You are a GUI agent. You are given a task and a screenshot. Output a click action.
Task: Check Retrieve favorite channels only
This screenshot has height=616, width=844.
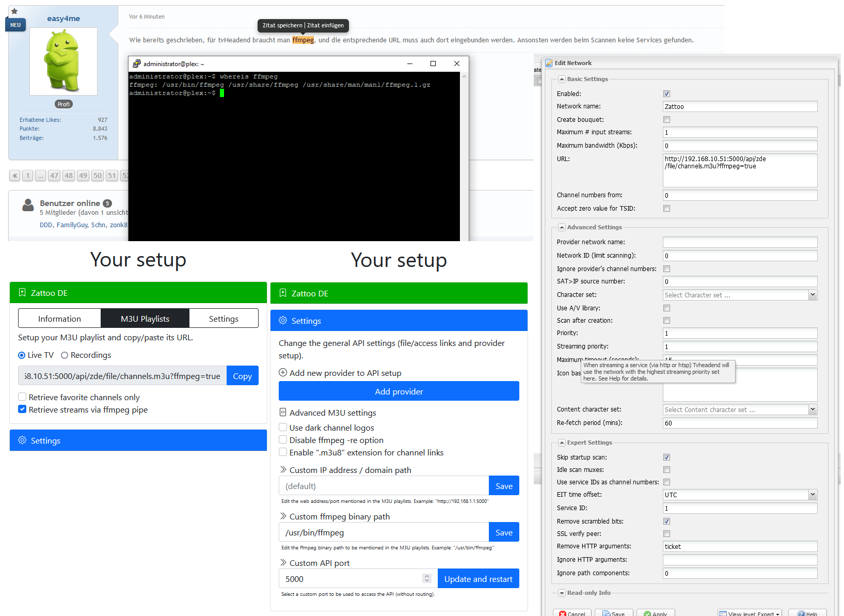coord(22,397)
